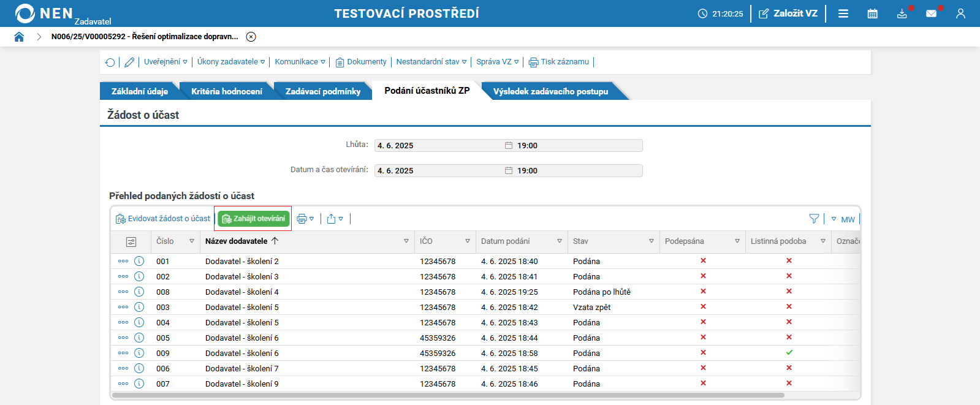This screenshot has height=405, width=980.
Task: Select cell '4. 6. 2025 18:58'
Action: pos(509,354)
